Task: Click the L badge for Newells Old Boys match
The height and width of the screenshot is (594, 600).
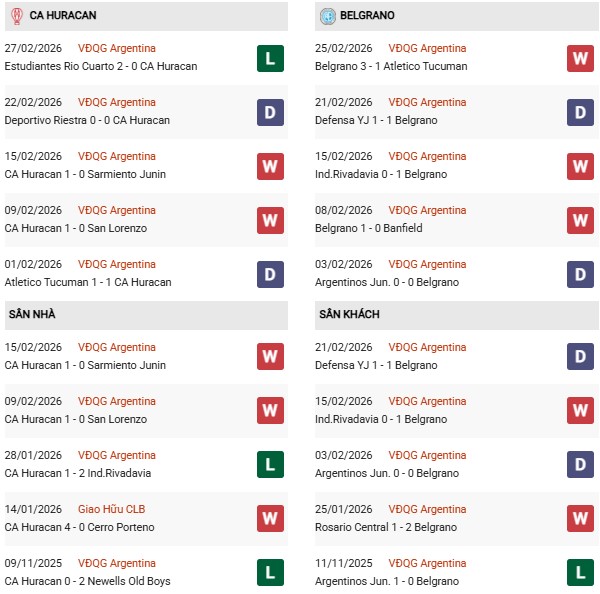Action: pos(270,573)
